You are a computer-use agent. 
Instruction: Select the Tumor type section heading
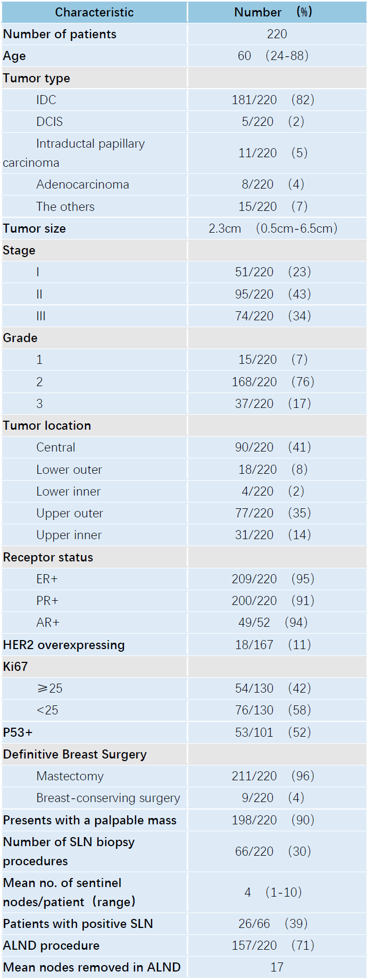click(36, 78)
